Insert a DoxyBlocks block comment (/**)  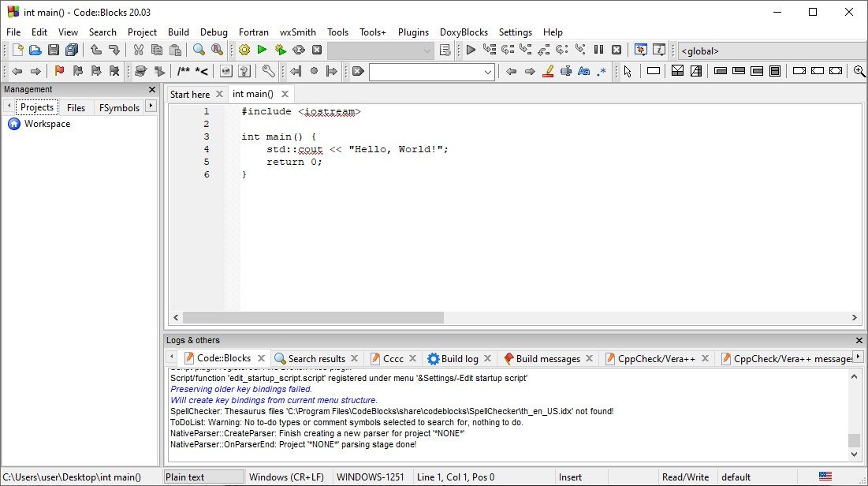[183, 71]
